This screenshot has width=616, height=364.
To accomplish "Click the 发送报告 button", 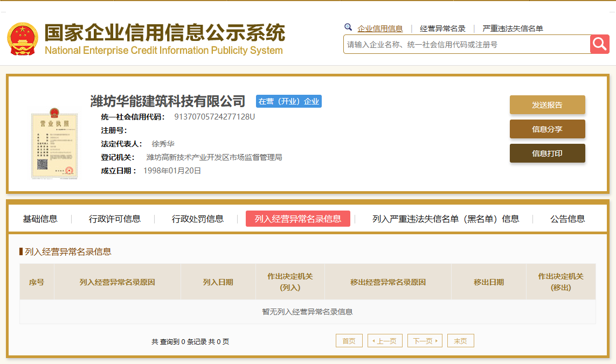I will (x=547, y=105).
